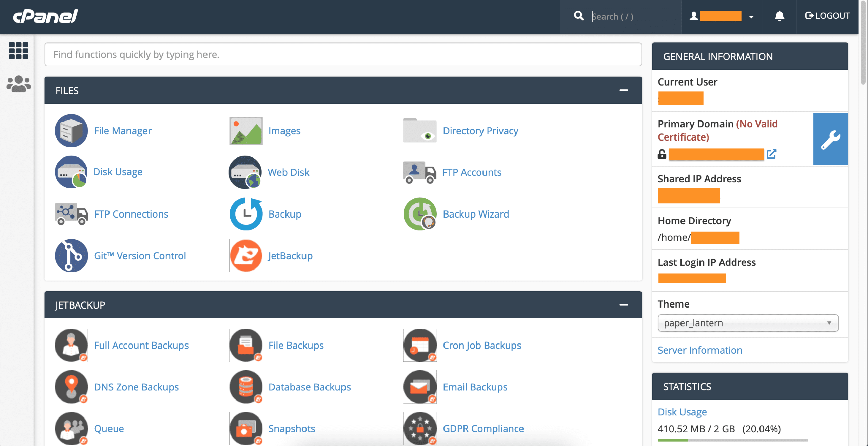Open primary domain external link icon
Image resolution: width=868 pixels, height=446 pixels.
[x=771, y=154]
